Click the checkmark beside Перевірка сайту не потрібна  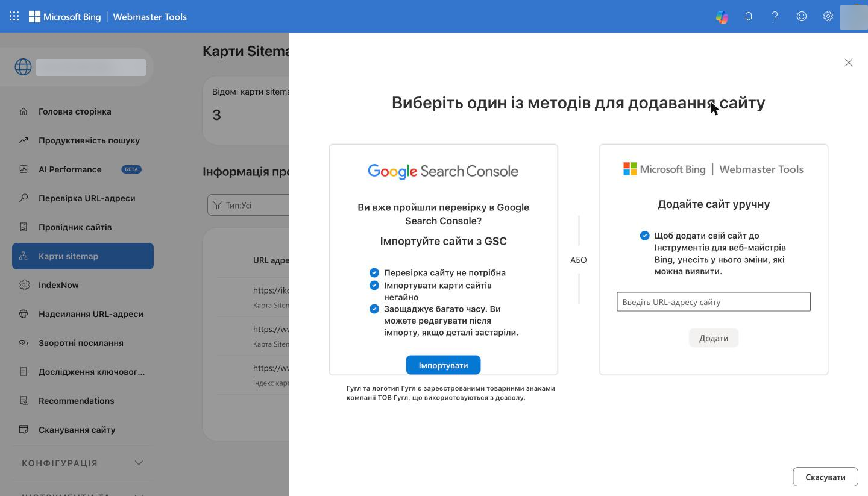click(374, 272)
